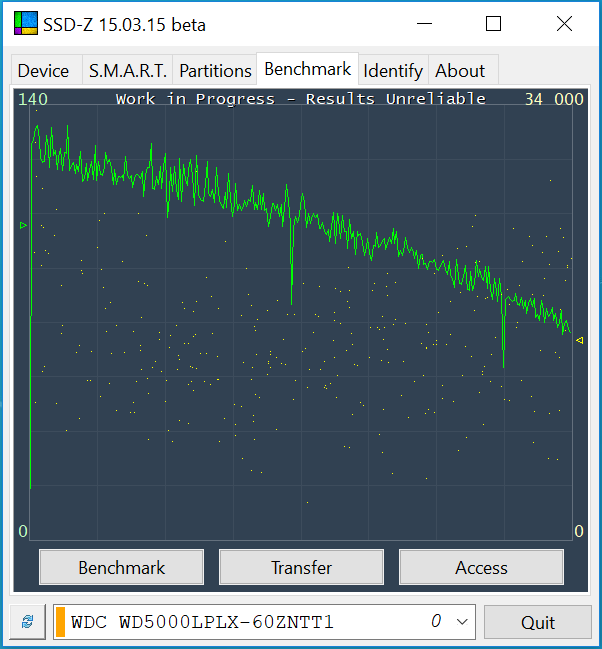Start the Benchmark button test
This screenshot has height=649, width=602.
coord(121,567)
